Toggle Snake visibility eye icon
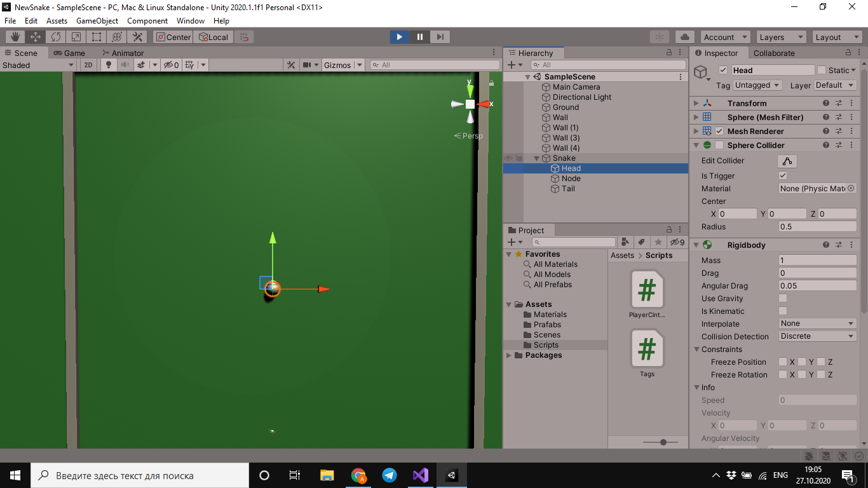 508,158
